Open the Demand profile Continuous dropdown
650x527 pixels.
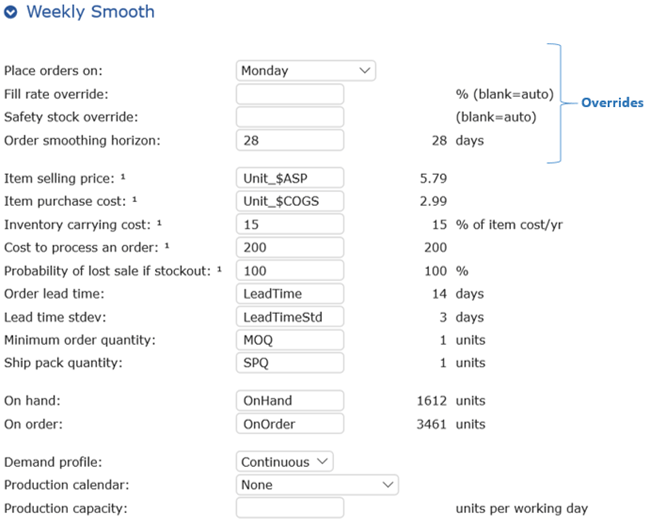tap(285, 461)
